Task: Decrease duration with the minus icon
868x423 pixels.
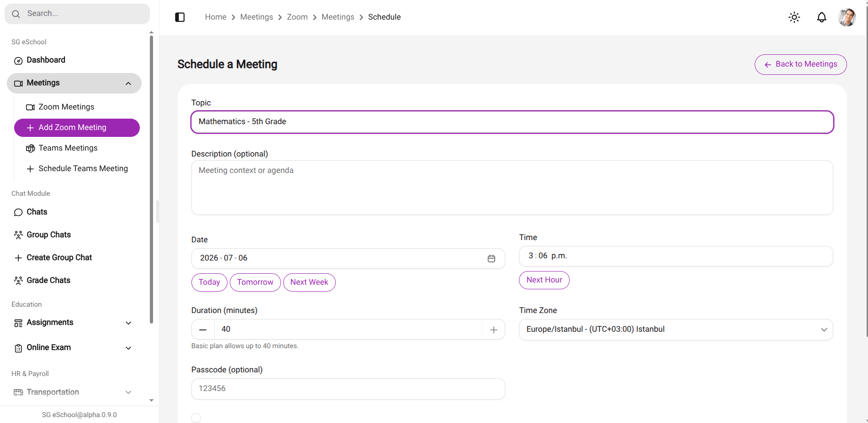Action: pyautogui.click(x=203, y=330)
